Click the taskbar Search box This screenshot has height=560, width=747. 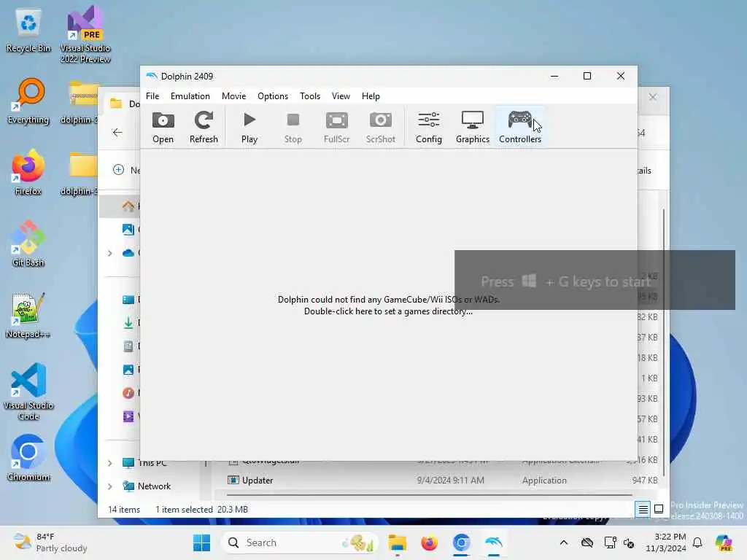pos(299,542)
